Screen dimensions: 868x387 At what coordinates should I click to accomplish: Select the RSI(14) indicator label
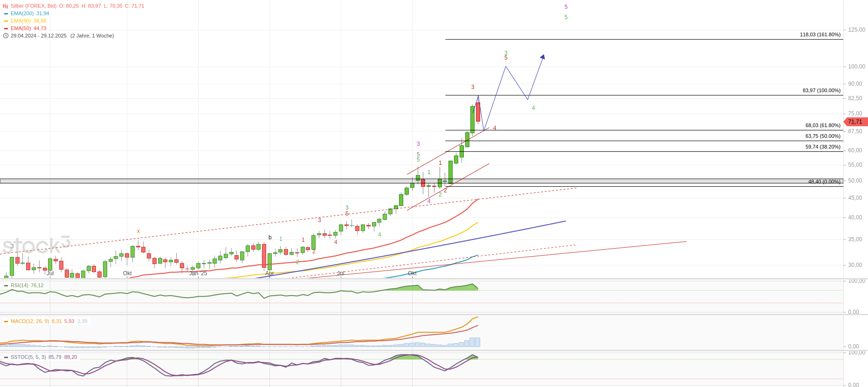tap(20, 285)
